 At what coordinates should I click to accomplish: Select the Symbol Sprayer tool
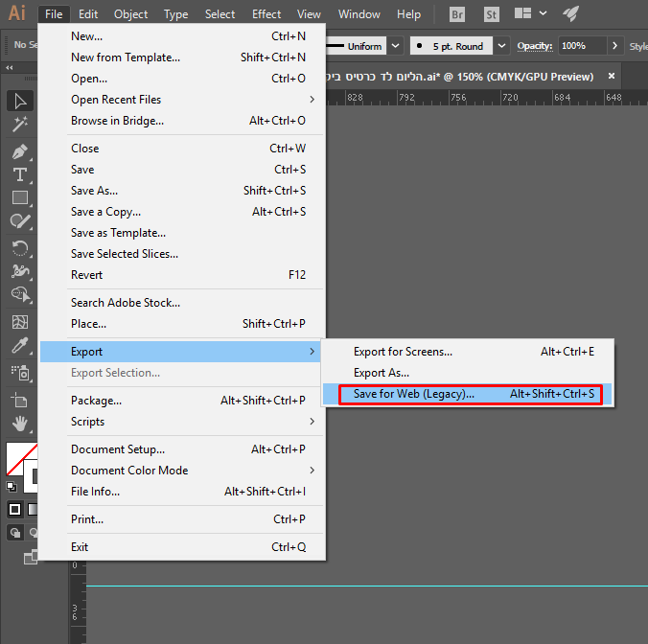[x=20, y=373]
